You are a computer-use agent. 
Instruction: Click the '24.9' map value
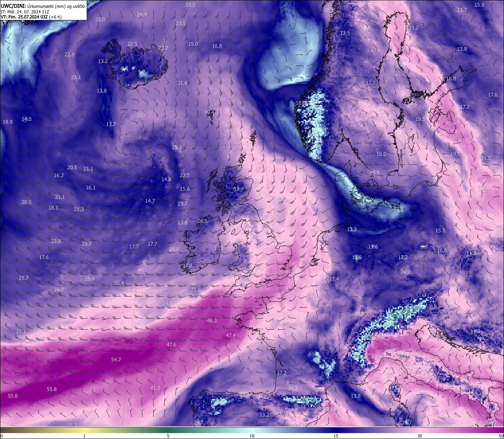coord(405,272)
